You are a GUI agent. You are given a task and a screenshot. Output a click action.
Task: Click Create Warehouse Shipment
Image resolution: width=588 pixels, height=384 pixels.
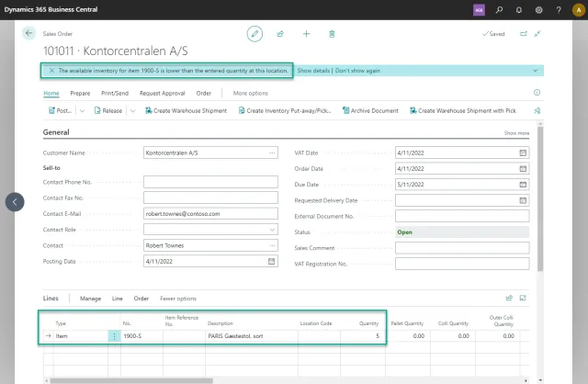click(x=186, y=110)
